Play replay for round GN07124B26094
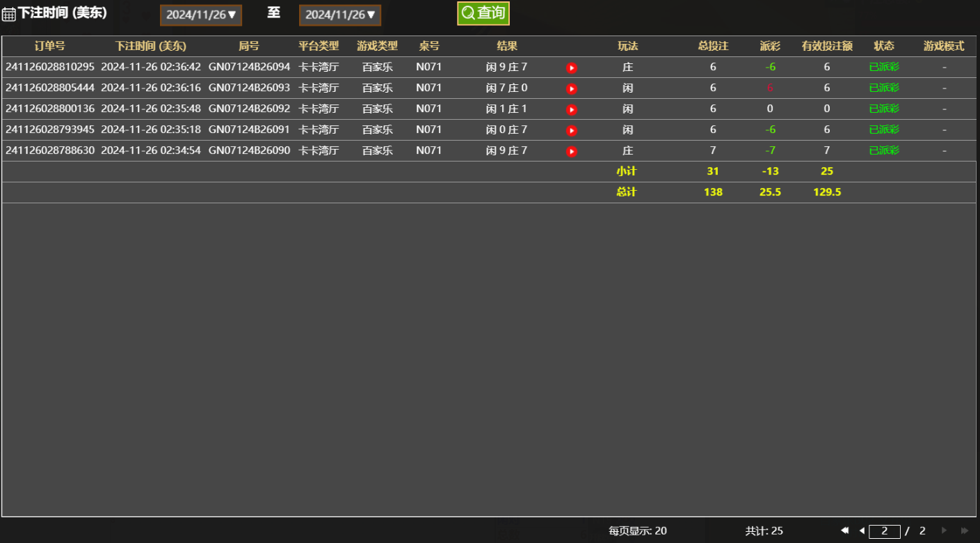Viewport: 980px width, 543px height. pos(572,68)
